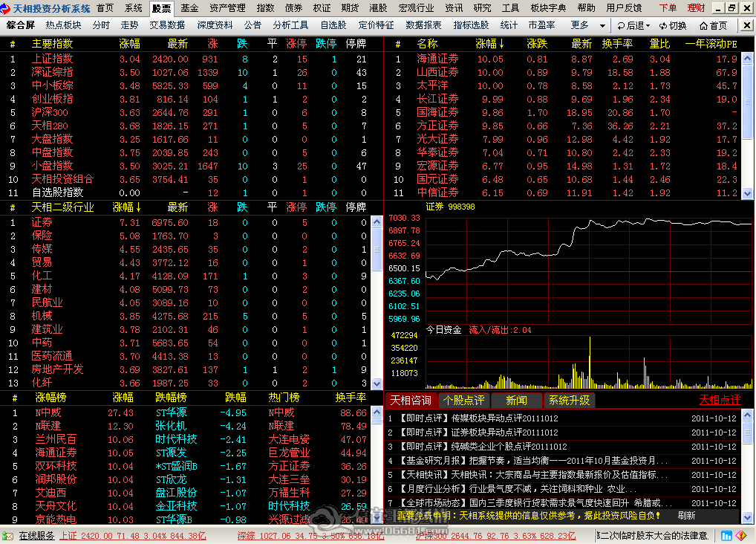Go to 首页 via the toolbar house icon

713,25
